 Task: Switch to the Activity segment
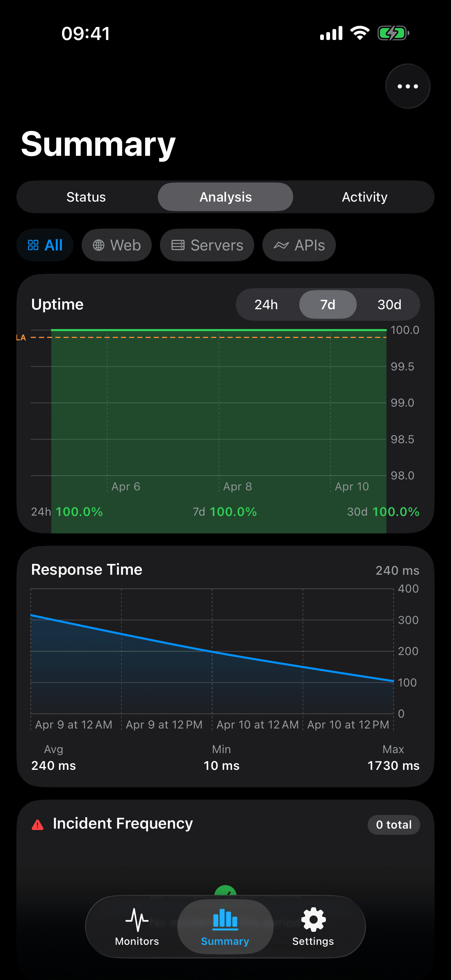[x=364, y=197]
